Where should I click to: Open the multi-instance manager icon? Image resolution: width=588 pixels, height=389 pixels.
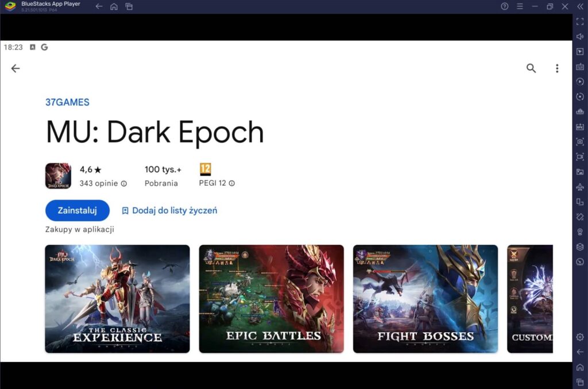tap(580, 201)
